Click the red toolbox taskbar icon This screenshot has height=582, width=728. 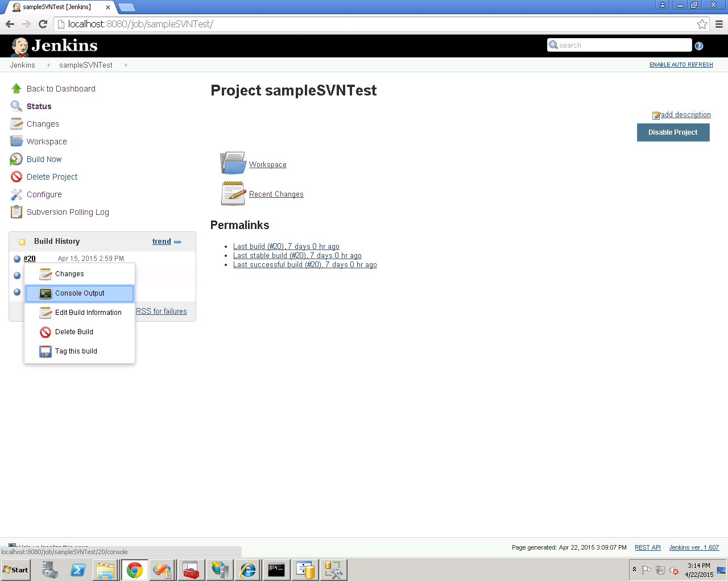click(x=191, y=570)
